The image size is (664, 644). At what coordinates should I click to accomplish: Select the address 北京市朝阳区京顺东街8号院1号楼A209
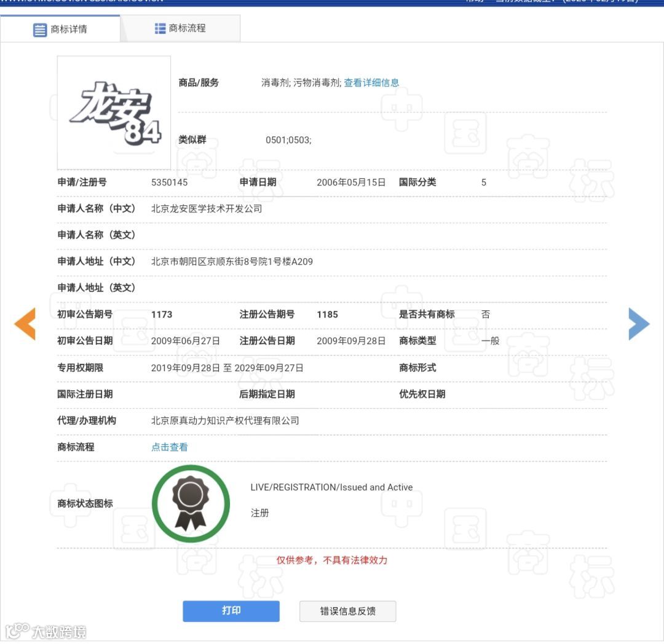[x=232, y=262]
